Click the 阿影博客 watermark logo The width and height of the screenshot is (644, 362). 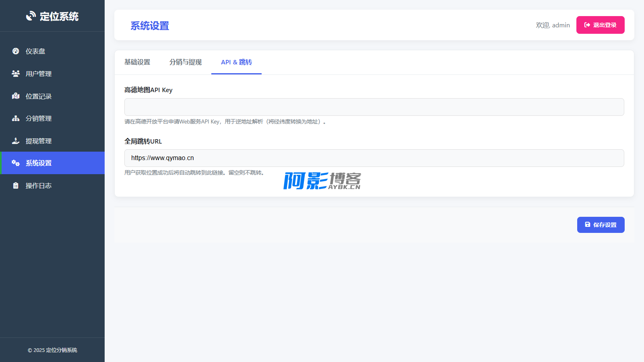[322, 181]
